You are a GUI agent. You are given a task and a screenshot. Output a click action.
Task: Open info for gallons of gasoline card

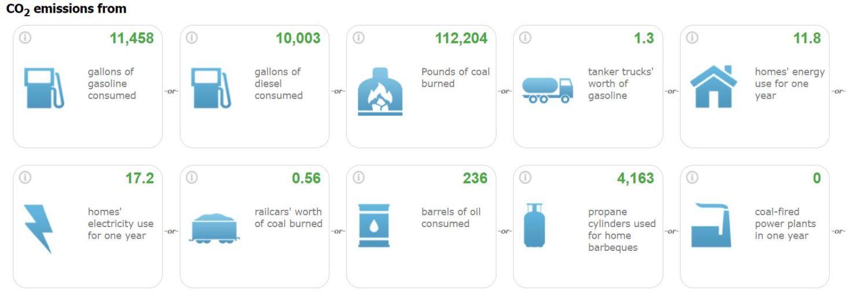25,38
